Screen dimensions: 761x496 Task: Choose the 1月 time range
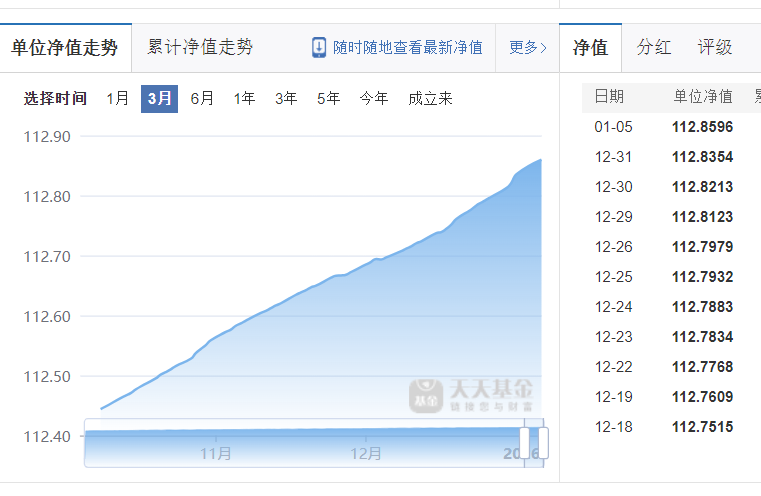click(x=117, y=98)
